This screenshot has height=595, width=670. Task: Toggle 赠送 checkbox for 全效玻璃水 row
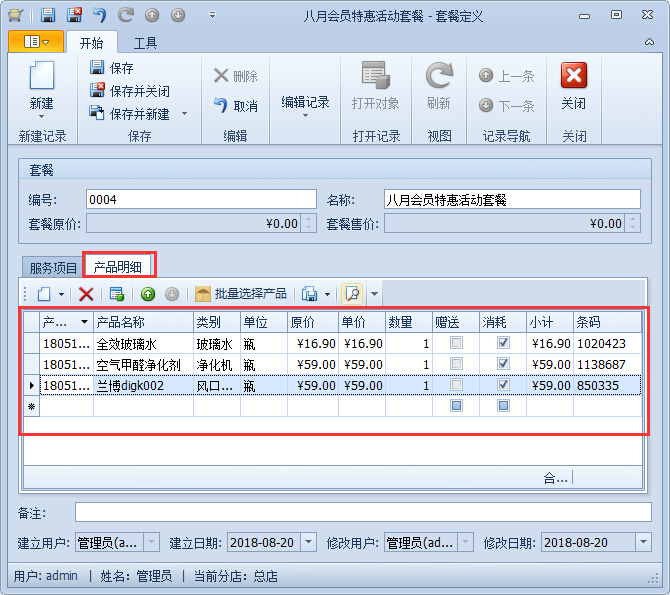click(x=456, y=343)
